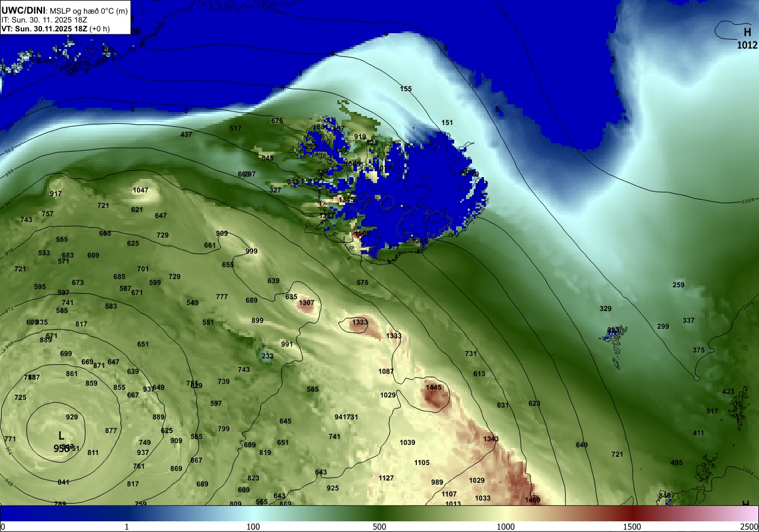
Task: Click the 533 height value
Action: (44, 253)
